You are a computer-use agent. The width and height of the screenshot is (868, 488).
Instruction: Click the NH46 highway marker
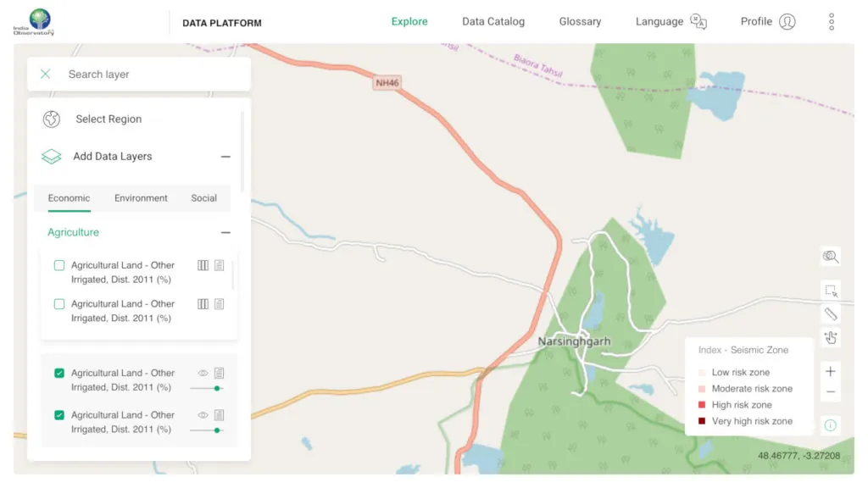387,83
